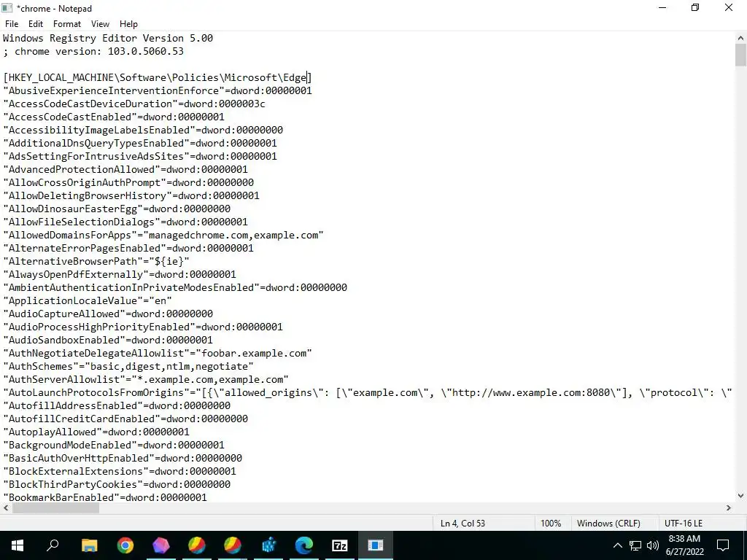Screen dimensions: 747x560
Task: Click the AlwaysOpenPdfExternally line
Action: coord(120,274)
